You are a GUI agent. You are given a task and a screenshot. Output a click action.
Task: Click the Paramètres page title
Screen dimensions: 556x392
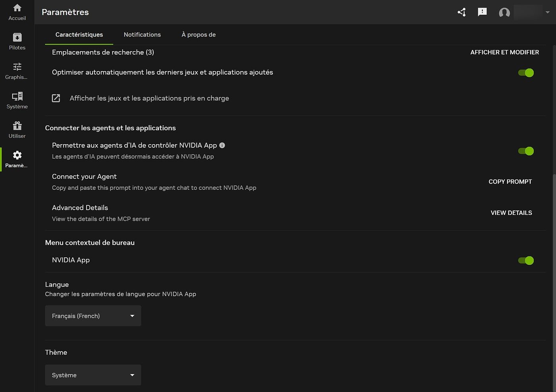click(65, 12)
